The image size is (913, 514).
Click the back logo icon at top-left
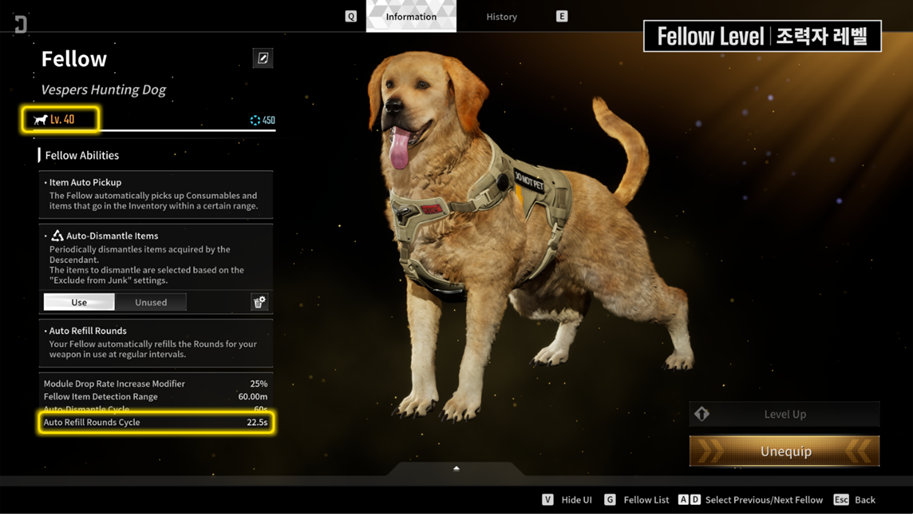click(x=20, y=24)
